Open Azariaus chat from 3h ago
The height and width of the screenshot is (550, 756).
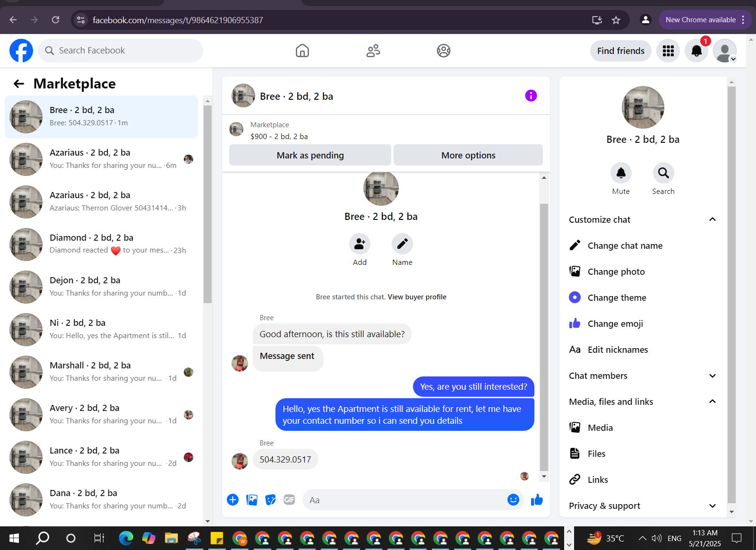point(102,202)
